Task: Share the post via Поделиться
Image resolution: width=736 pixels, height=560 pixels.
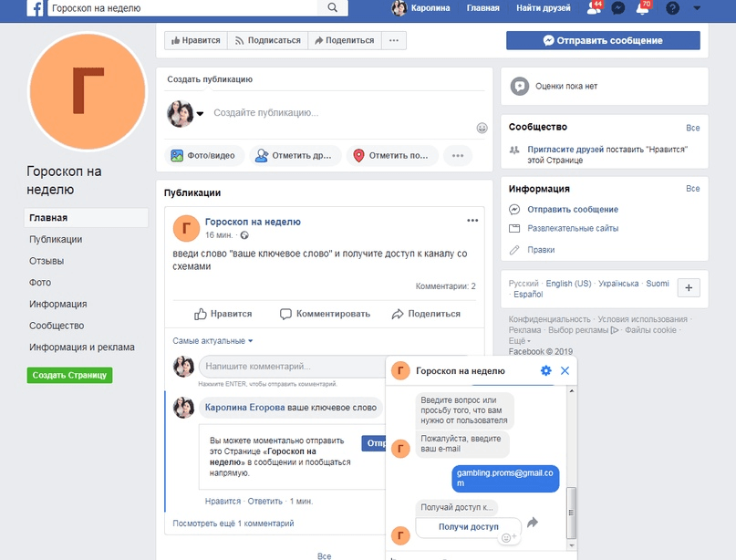Action: tap(426, 314)
